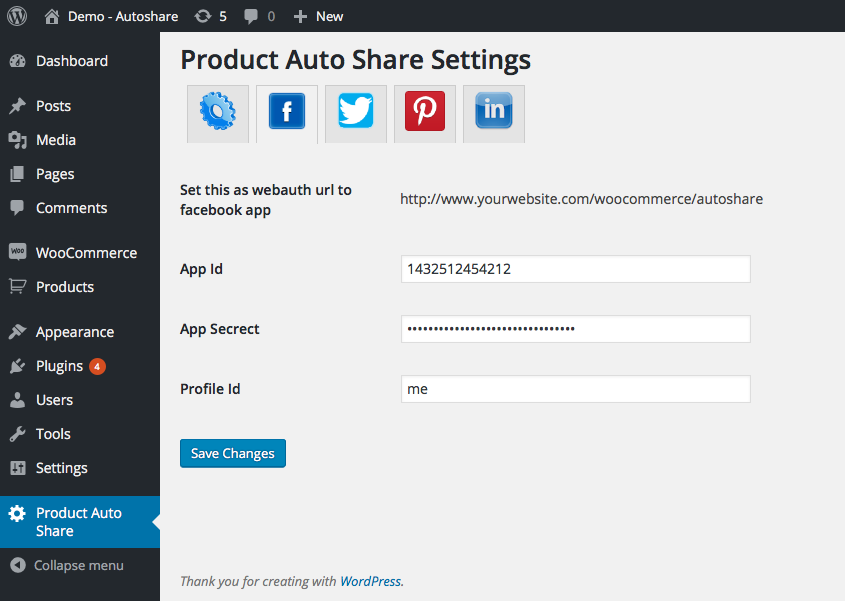845x601 pixels.
Task: Focus the App Secrect password field
Action: 576,329
